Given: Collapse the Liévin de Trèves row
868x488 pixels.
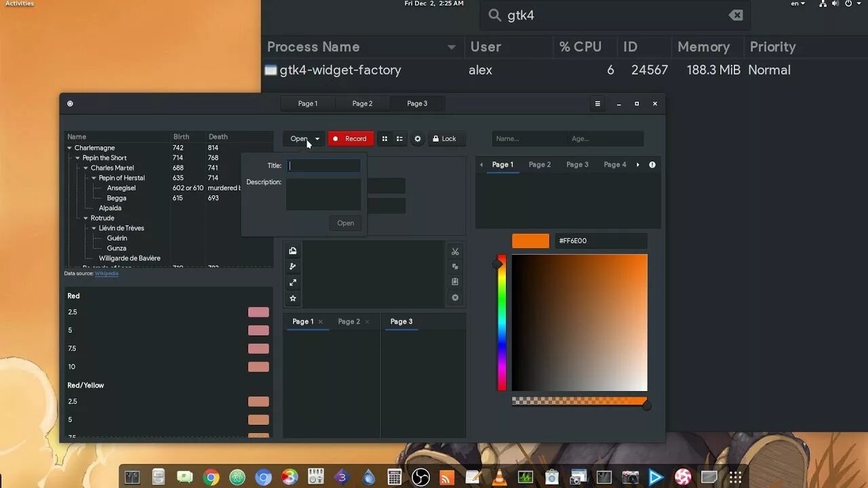Looking at the screenshot, I should [94, 228].
